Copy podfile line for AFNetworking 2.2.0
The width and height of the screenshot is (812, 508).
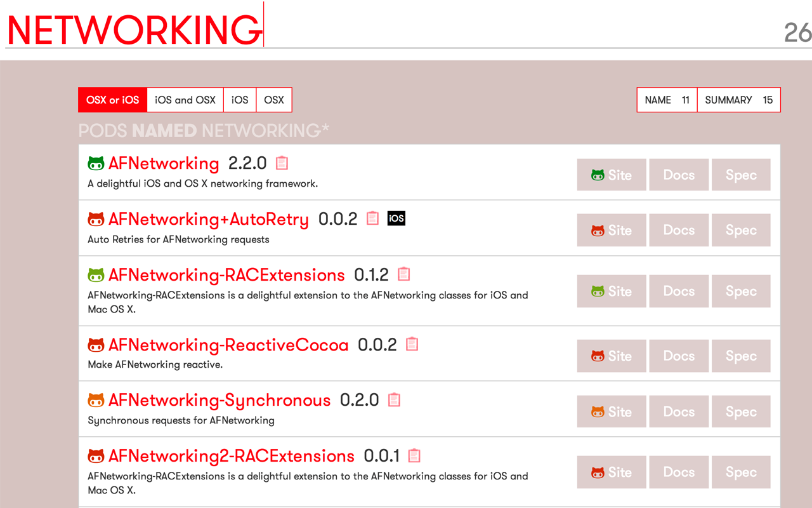tap(282, 163)
